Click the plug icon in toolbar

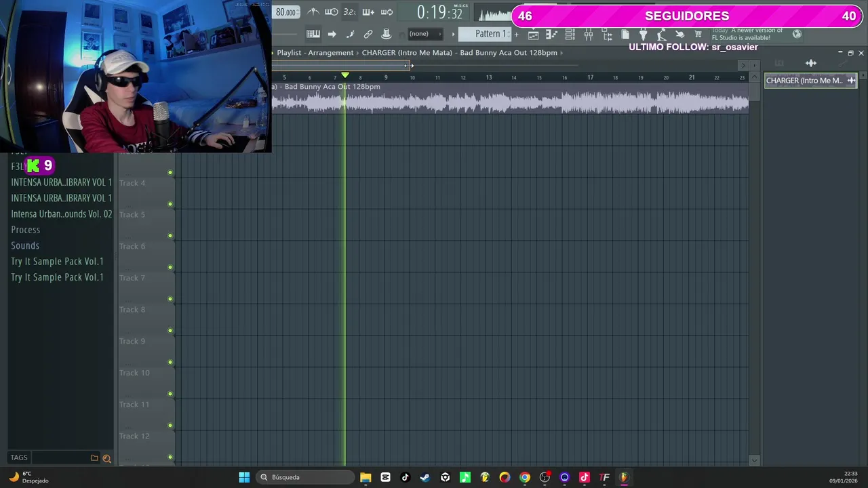[644, 34]
